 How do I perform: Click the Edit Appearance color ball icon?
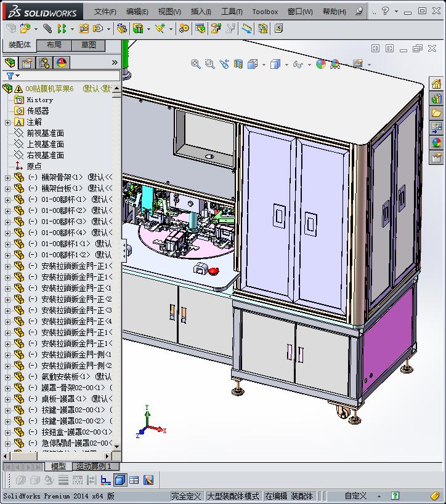click(321, 64)
